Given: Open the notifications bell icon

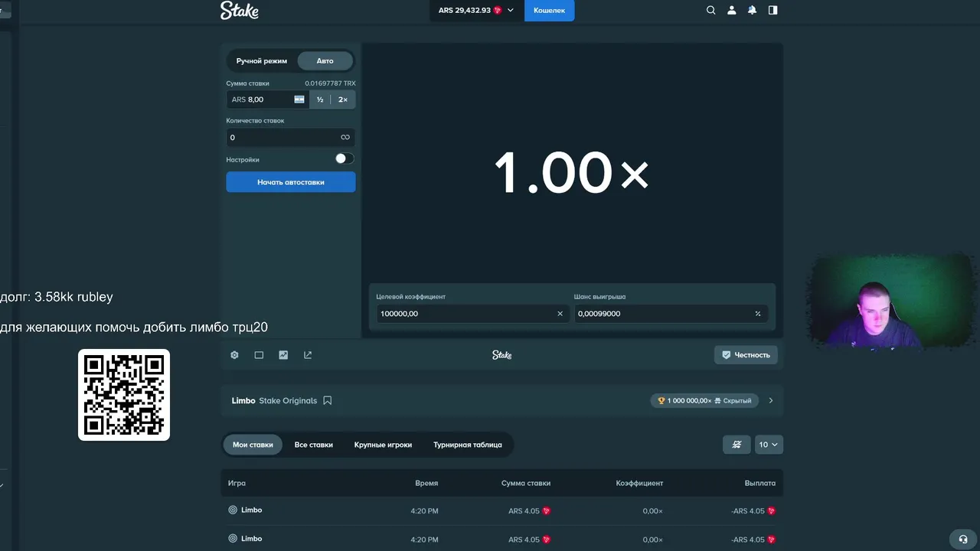Looking at the screenshot, I should click(x=753, y=10).
